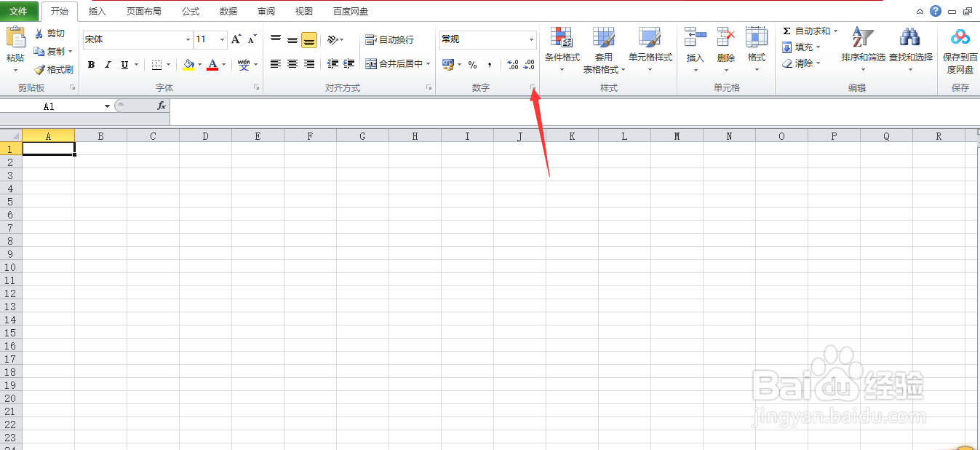The image size is (980, 450).
Task: Switch to the 插入 ribbon tab
Action: pos(97,11)
